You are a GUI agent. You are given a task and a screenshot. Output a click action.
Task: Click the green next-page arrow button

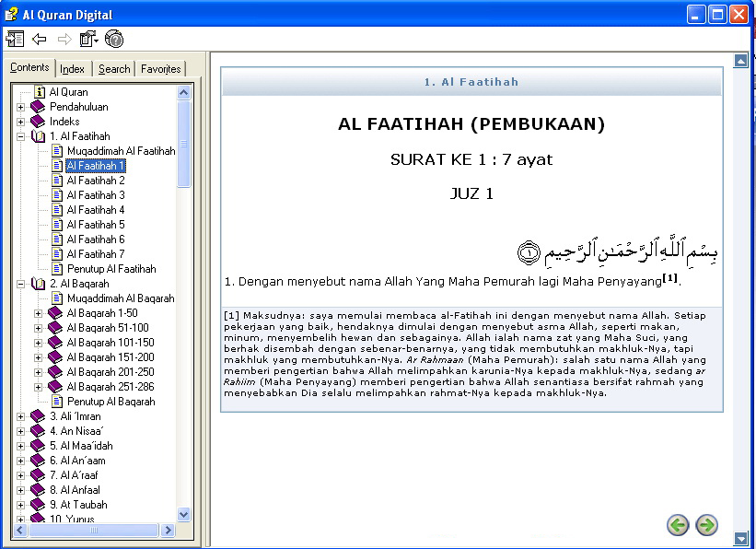705,525
